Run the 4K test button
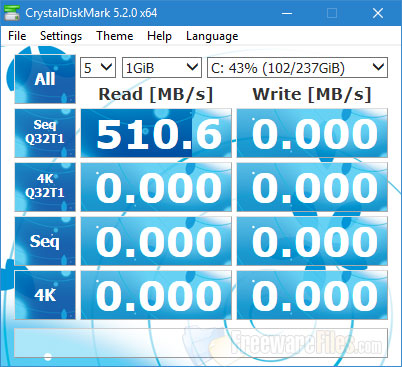402x367 pixels. pyautogui.click(x=45, y=295)
